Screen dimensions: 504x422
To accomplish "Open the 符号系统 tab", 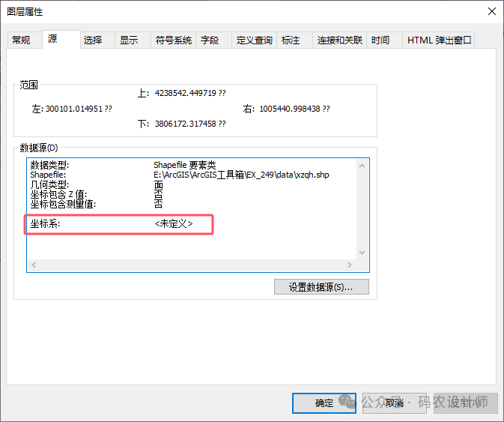I will pos(173,40).
